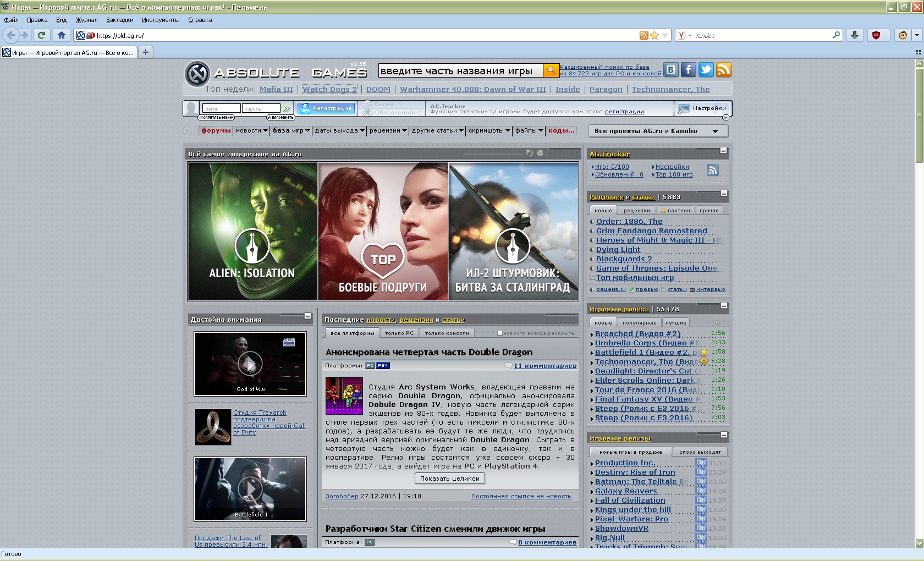Click the orange magnifier search button
This screenshot has height=561, width=924.
(x=551, y=70)
